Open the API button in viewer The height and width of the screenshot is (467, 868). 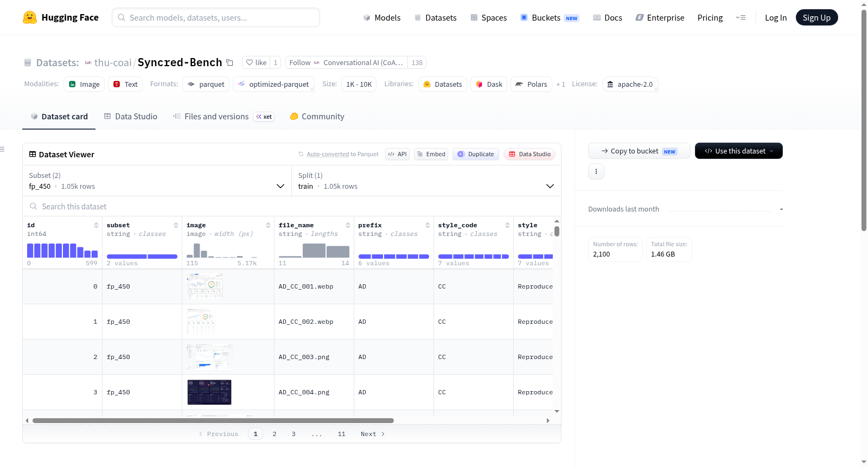point(397,154)
